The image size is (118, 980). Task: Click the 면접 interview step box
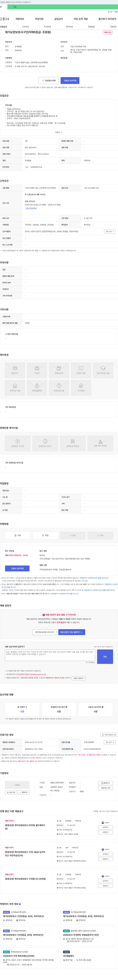45,535
